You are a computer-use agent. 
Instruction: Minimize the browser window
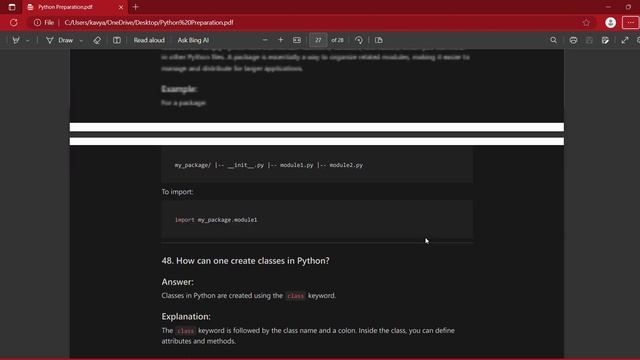click(x=608, y=7)
